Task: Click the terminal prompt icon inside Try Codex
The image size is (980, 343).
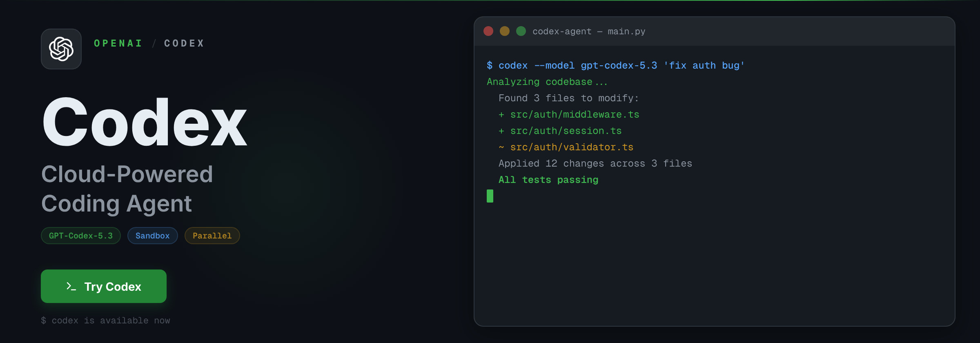Action: 70,286
